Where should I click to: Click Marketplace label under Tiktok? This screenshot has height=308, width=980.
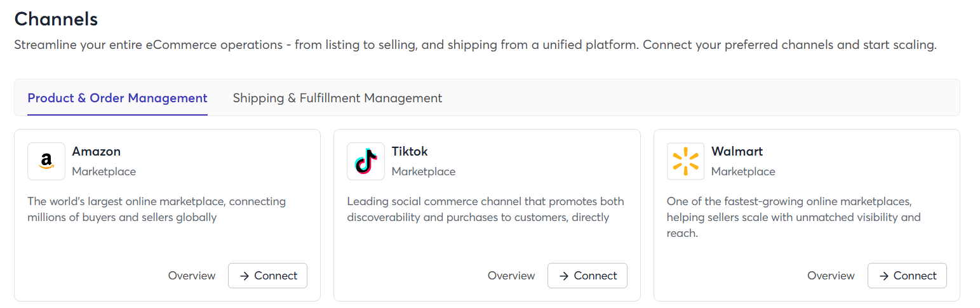[x=423, y=171]
